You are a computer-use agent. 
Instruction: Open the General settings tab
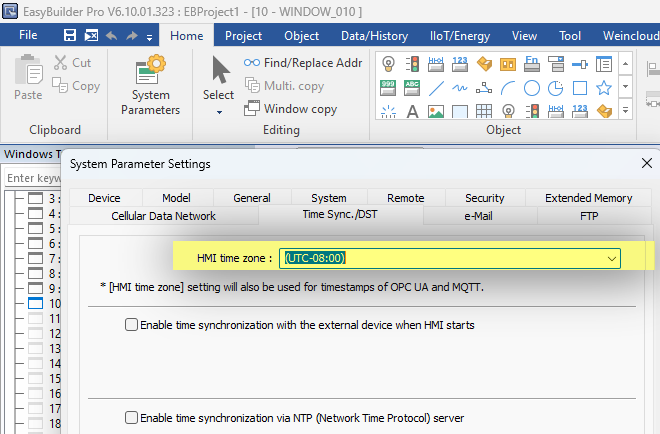[x=252, y=198]
